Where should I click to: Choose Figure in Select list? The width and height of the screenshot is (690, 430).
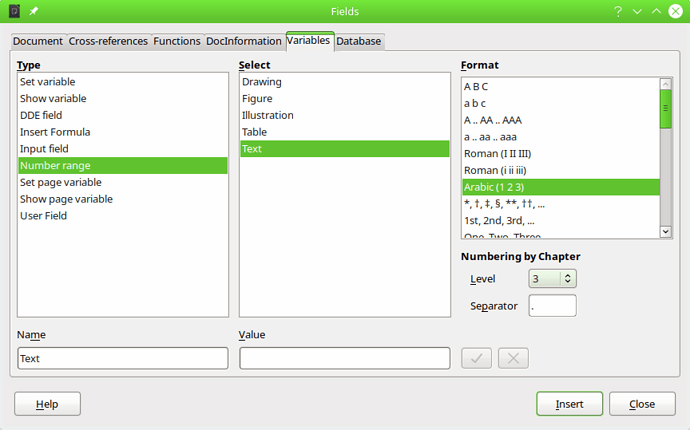pyautogui.click(x=345, y=99)
